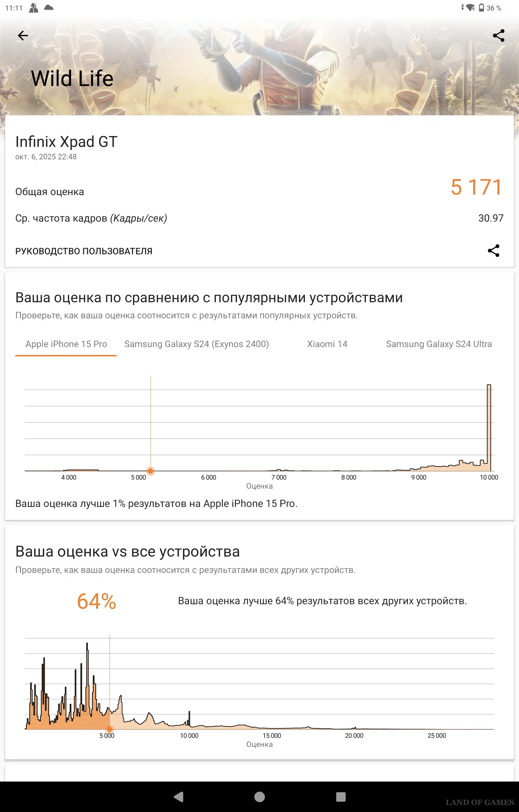The image size is (519, 812).
Task: Tap the orange 64% percentile value
Action: coord(96,601)
